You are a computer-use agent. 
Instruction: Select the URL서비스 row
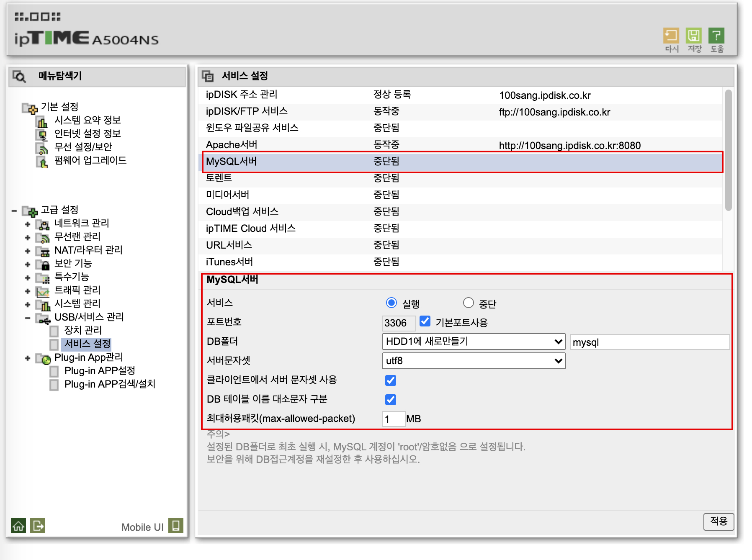pyautogui.click(x=461, y=245)
